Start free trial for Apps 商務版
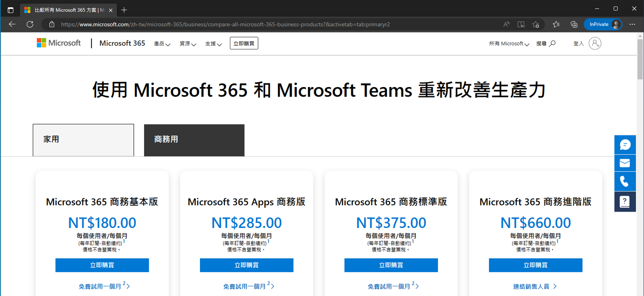 click(x=249, y=286)
